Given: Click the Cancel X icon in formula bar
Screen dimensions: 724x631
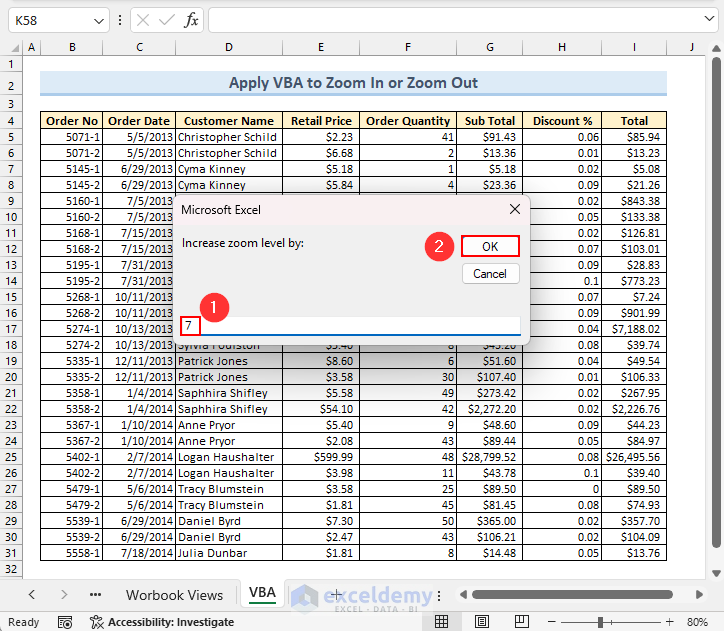Looking at the screenshot, I should [143, 20].
